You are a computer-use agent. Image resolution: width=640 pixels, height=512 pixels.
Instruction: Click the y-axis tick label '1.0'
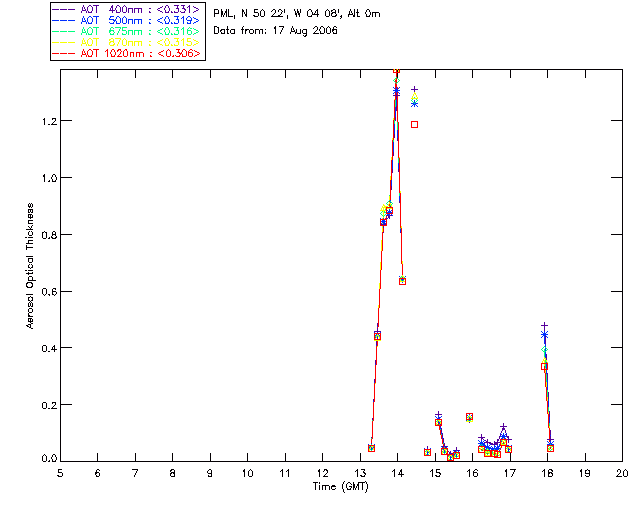point(49,178)
